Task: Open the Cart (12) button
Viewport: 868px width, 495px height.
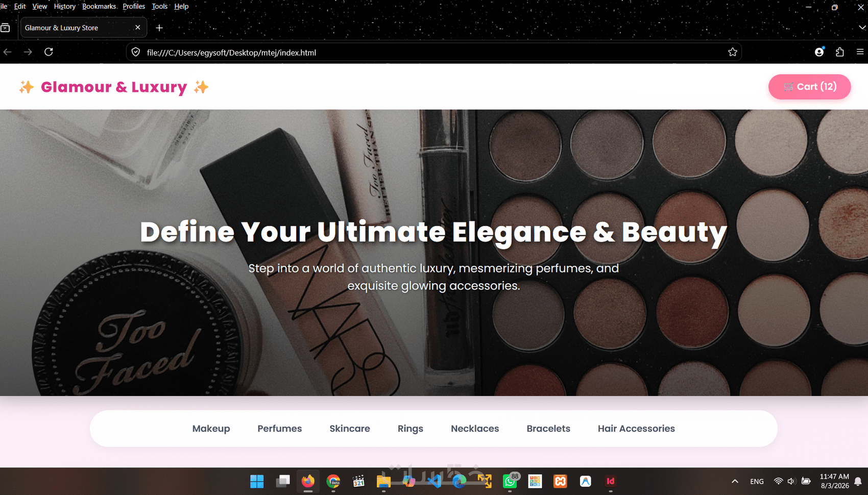Action: [x=809, y=87]
